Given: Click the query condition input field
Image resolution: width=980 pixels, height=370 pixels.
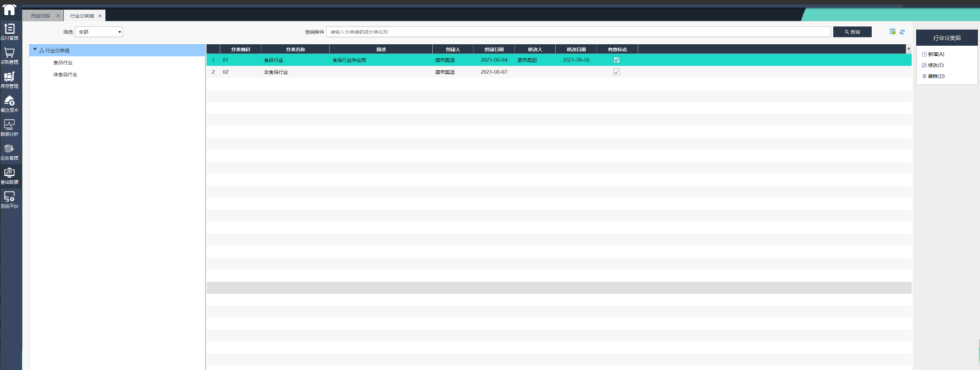Looking at the screenshot, I should pyautogui.click(x=578, y=32).
